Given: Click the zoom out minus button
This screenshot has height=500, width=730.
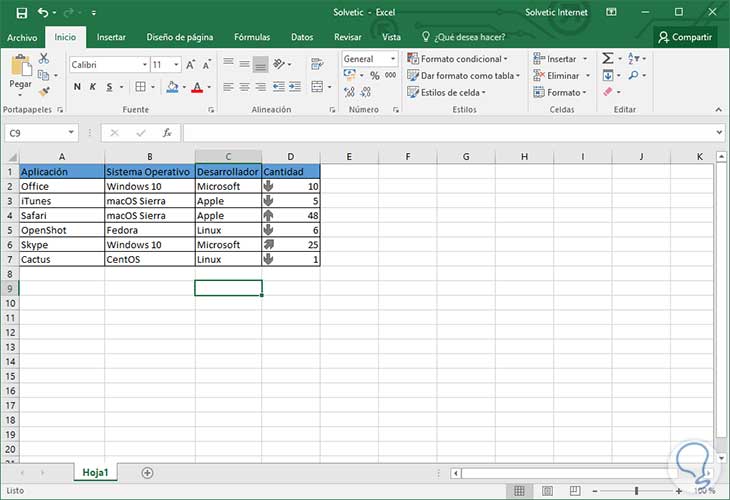Looking at the screenshot, I should [x=595, y=491].
